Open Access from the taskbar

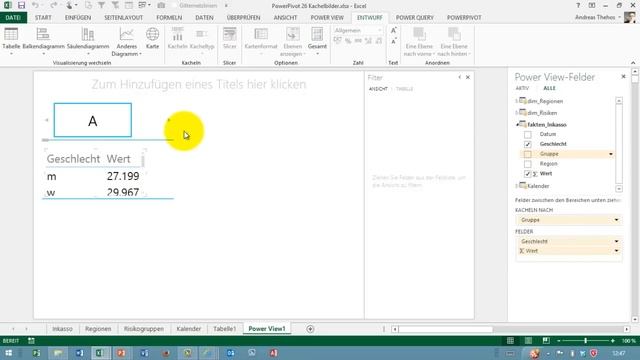tap(273, 353)
